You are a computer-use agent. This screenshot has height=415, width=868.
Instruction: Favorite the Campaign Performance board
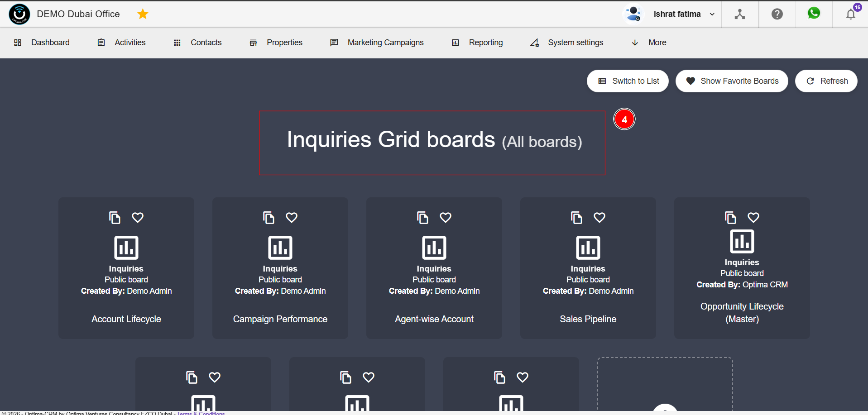[292, 218]
